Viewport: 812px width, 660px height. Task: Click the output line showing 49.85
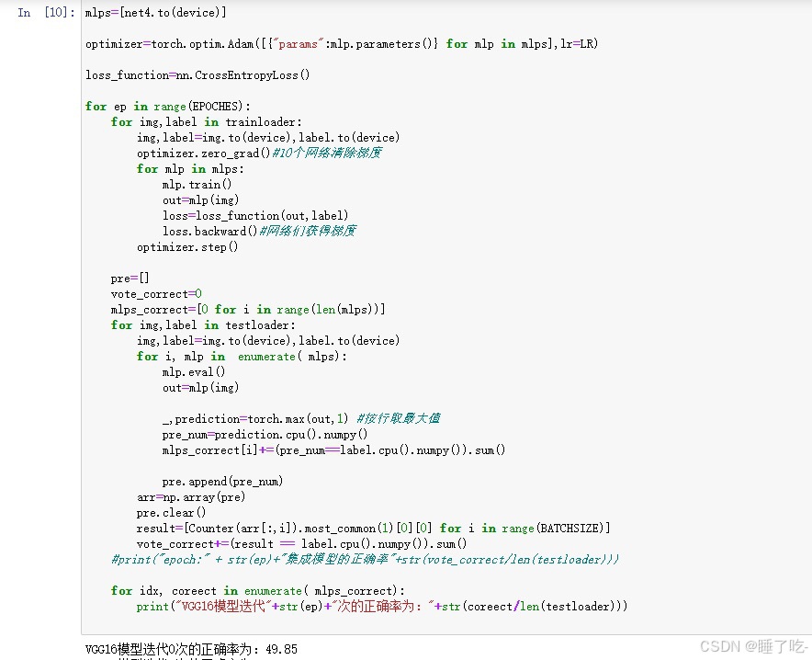pyautogui.click(x=192, y=649)
